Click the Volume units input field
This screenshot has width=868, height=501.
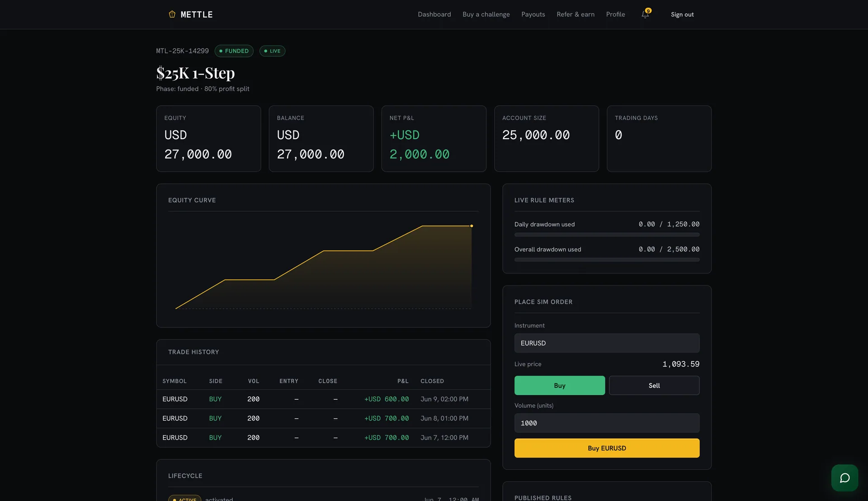pyautogui.click(x=607, y=423)
